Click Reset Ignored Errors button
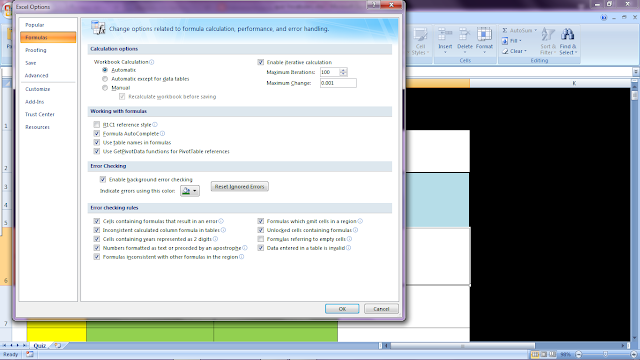Screen dimensions: 640x360 240,187
